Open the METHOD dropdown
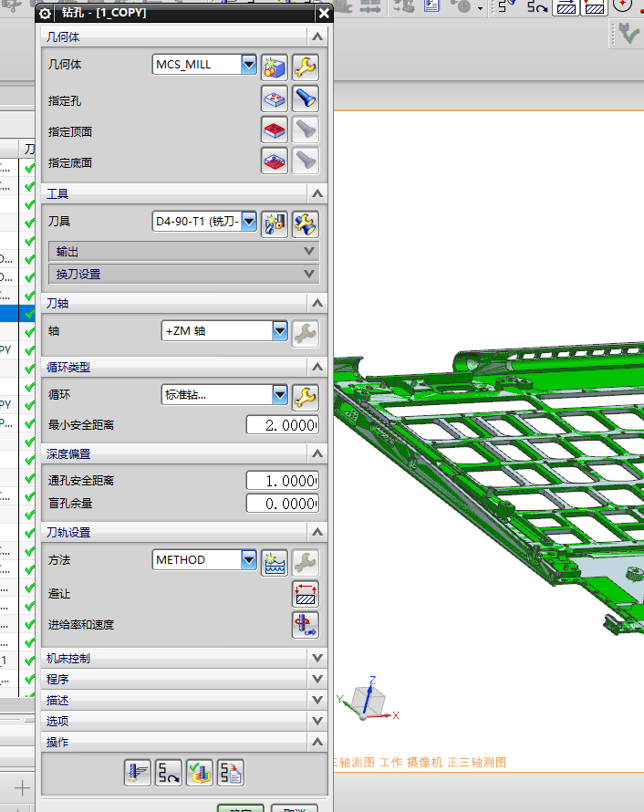Viewport: 644px width, 812px height. pyautogui.click(x=249, y=560)
